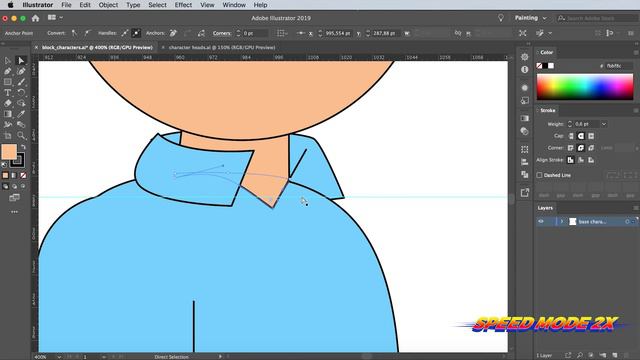Pick a color from the spectrum bar

[585, 87]
